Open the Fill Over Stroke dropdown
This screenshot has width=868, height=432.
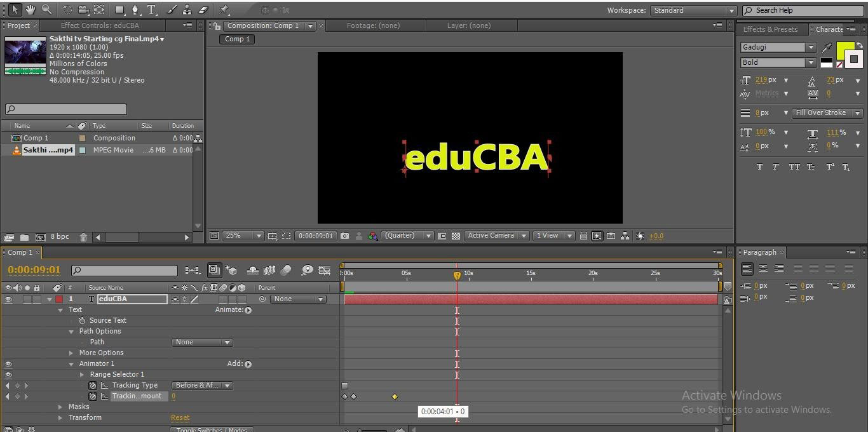point(827,113)
